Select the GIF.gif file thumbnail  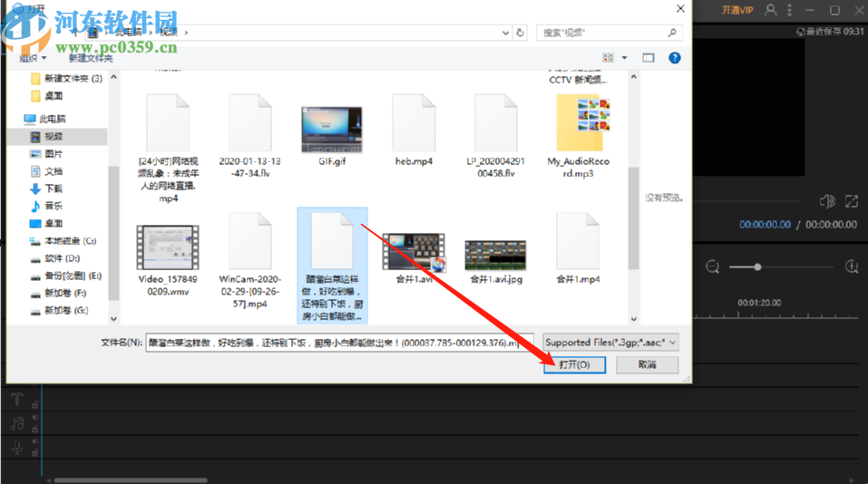pyautogui.click(x=332, y=130)
